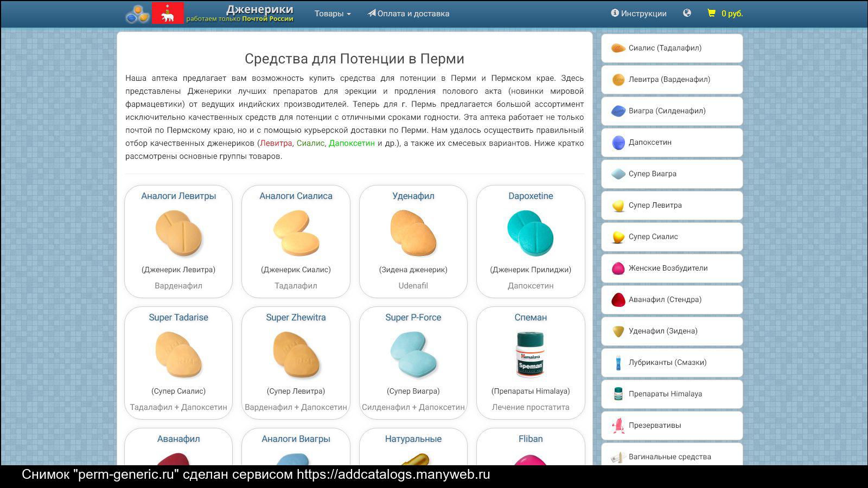Click the Вагинальные средства sidebar icon
The width and height of the screenshot is (868, 488).
(x=618, y=457)
